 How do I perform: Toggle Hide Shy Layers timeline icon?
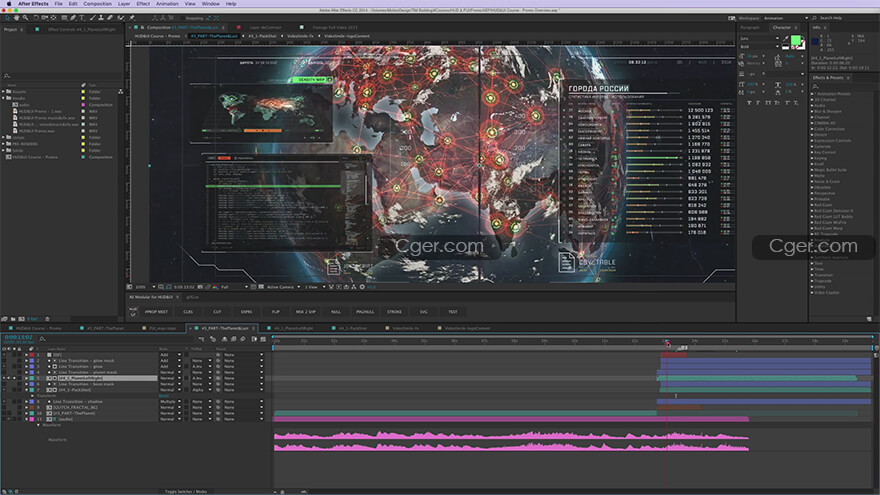pyautogui.click(x=224, y=339)
